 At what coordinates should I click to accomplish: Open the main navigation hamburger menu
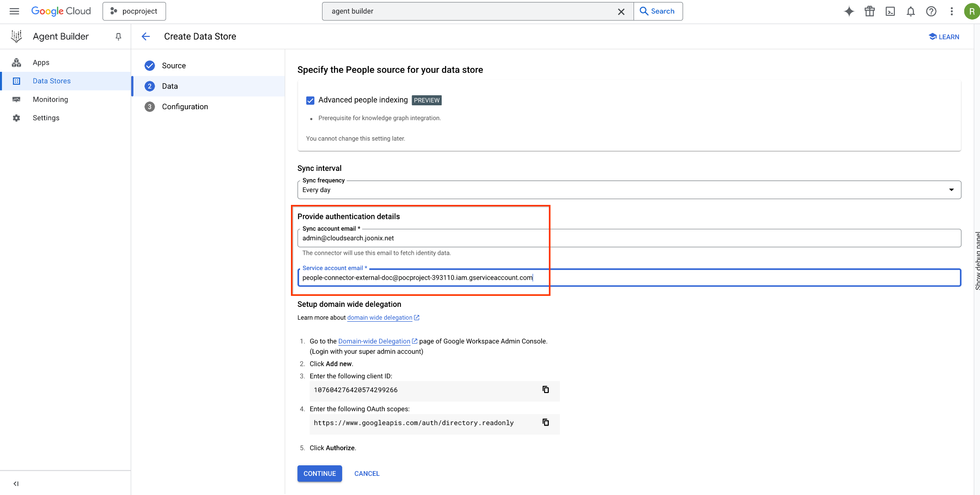click(14, 11)
